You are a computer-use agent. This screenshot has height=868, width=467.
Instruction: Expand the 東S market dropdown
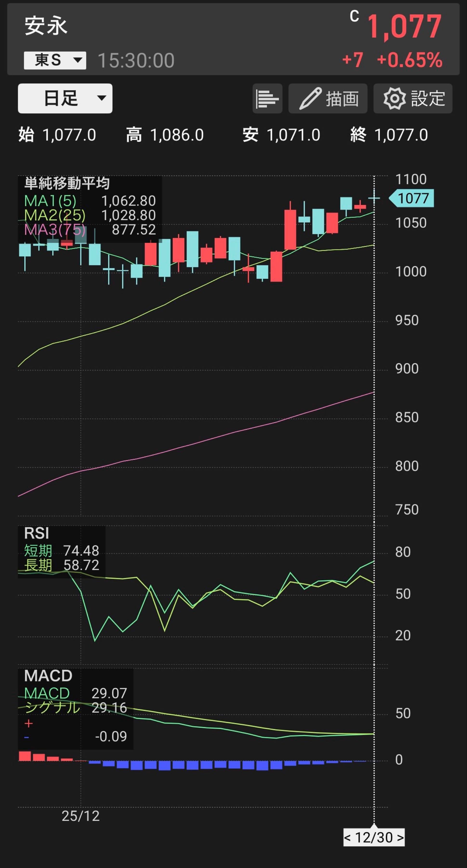(x=55, y=60)
